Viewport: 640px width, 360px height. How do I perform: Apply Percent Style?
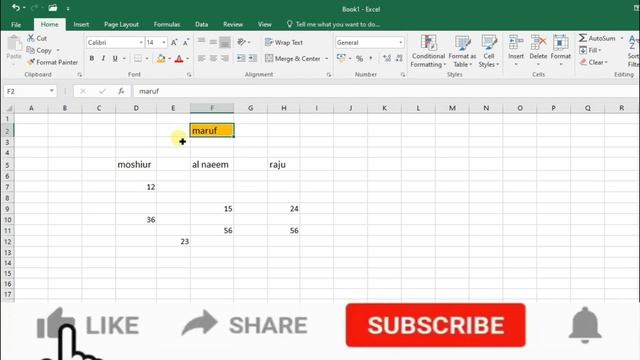tap(359, 58)
